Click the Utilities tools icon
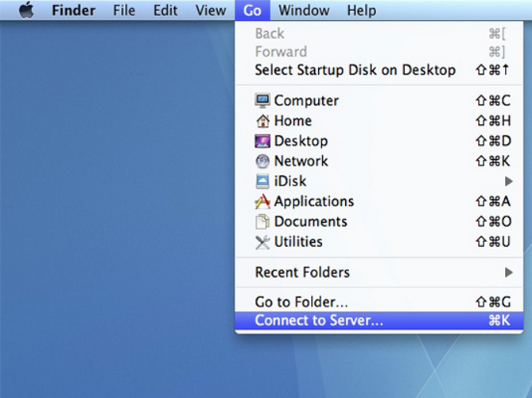Screen dimensions: 532x398 (262, 242)
